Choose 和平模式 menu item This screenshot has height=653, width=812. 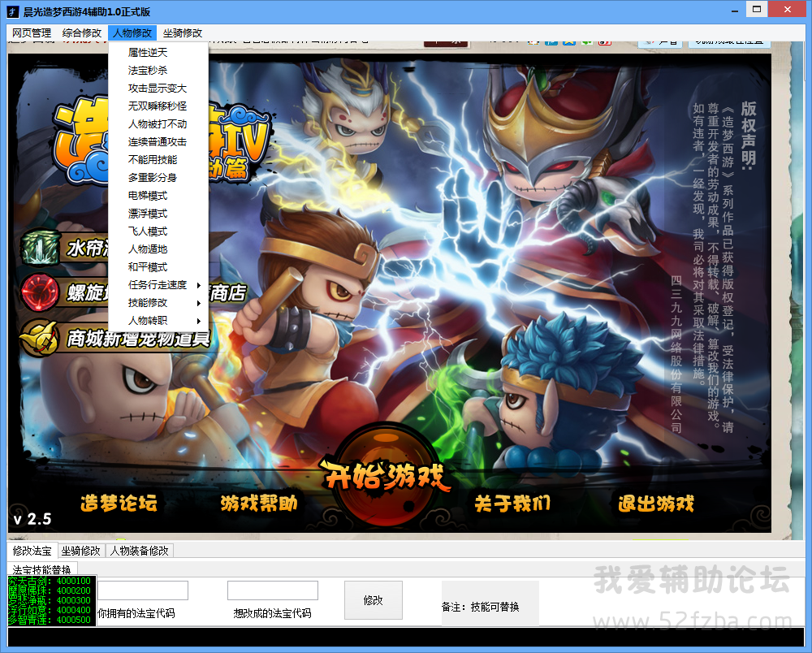click(x=158, y=267)
